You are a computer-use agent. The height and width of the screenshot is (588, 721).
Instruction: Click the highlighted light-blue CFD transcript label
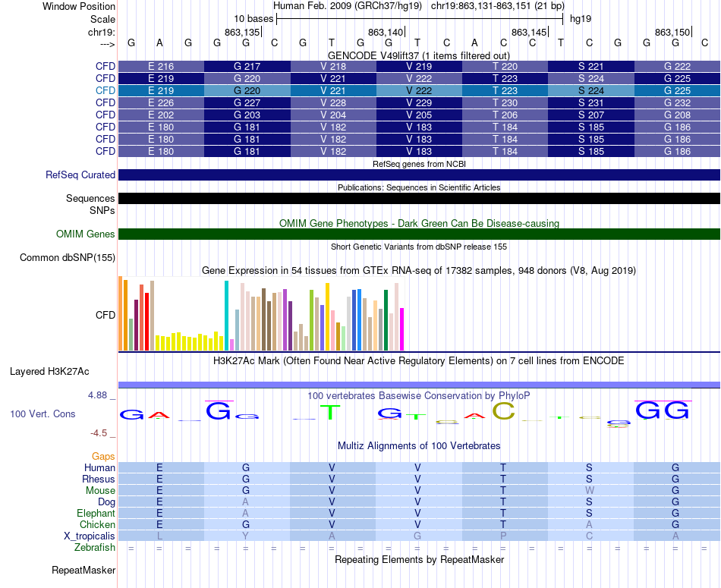pyautogui.click(x=105, y=90)
